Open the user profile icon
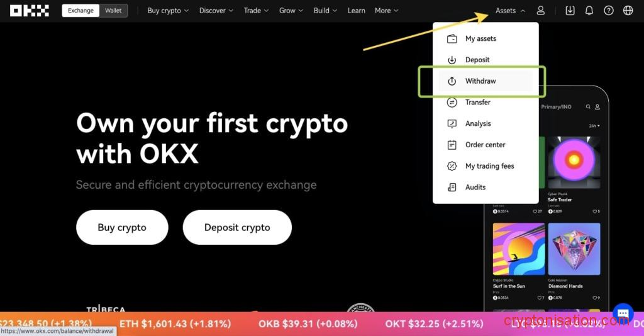The height and width of the screenshot is (336, 644). point(541,11)
